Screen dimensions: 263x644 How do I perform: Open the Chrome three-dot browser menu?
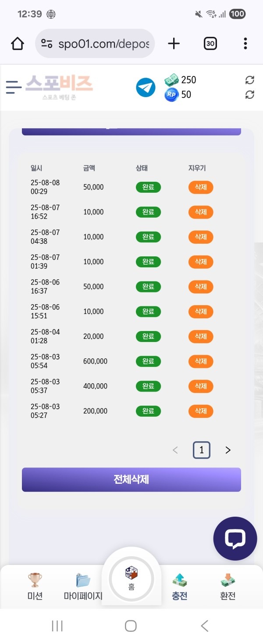(245, 43)
